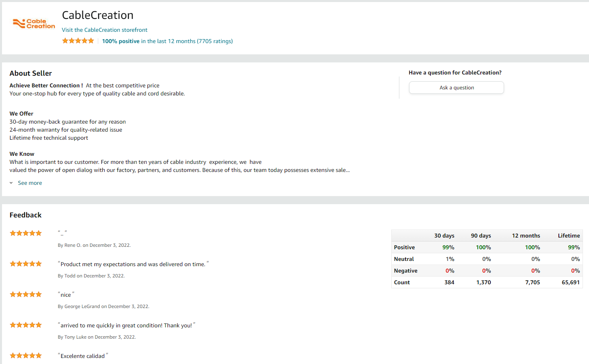The height and width of the screenshot is (364, 589).
Task: Select the Lifetime column header
Action: (569, 236)
